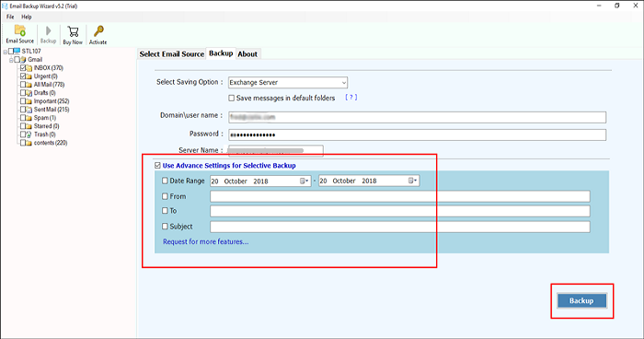Click the Domain\user name input field
644x339 pixels.
tap(417, 117)
